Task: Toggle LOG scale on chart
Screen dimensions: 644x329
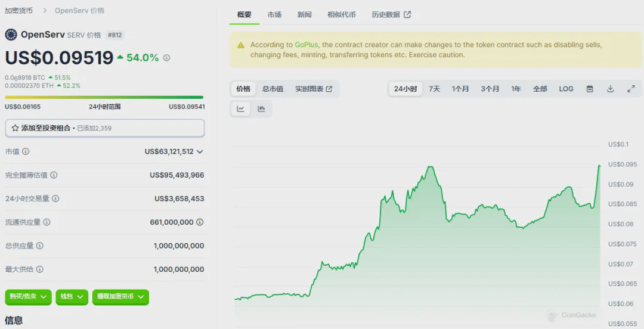Action: point(566,89)
